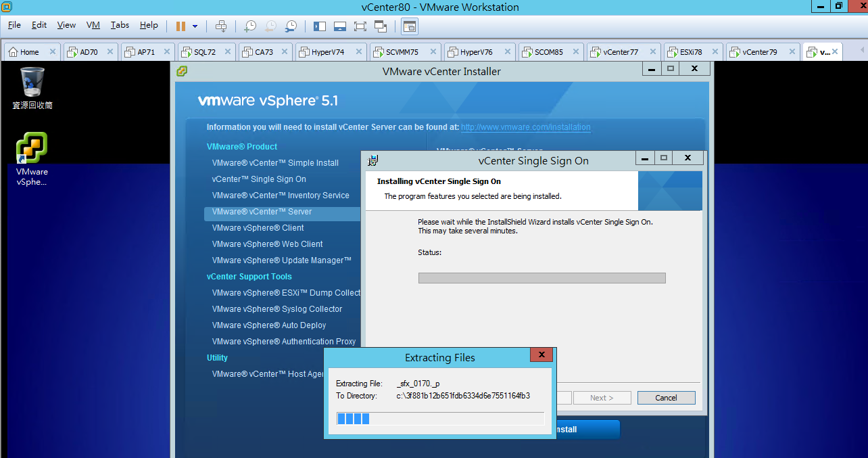Select the VMware vCenter Host Agent utility entry

coord(268,374)
